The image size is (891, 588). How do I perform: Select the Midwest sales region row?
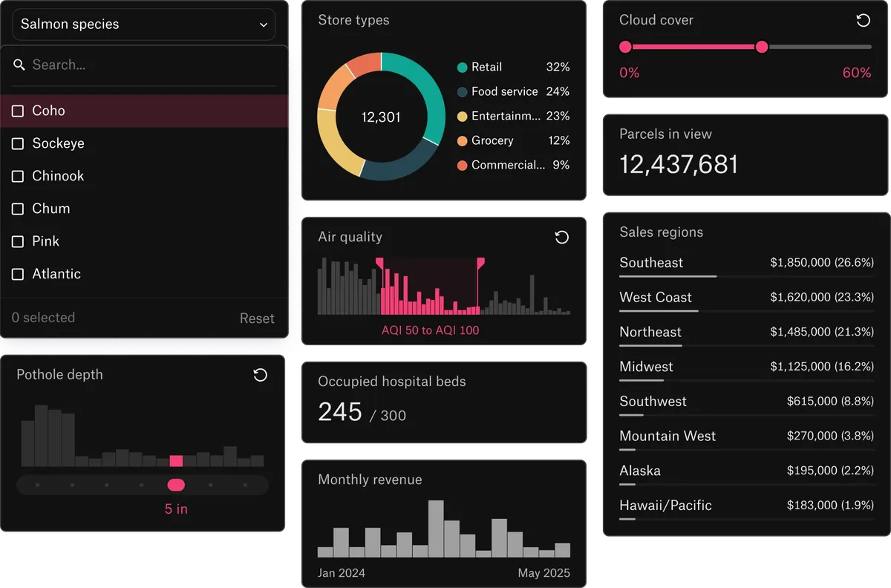click(x=746, y=369)
